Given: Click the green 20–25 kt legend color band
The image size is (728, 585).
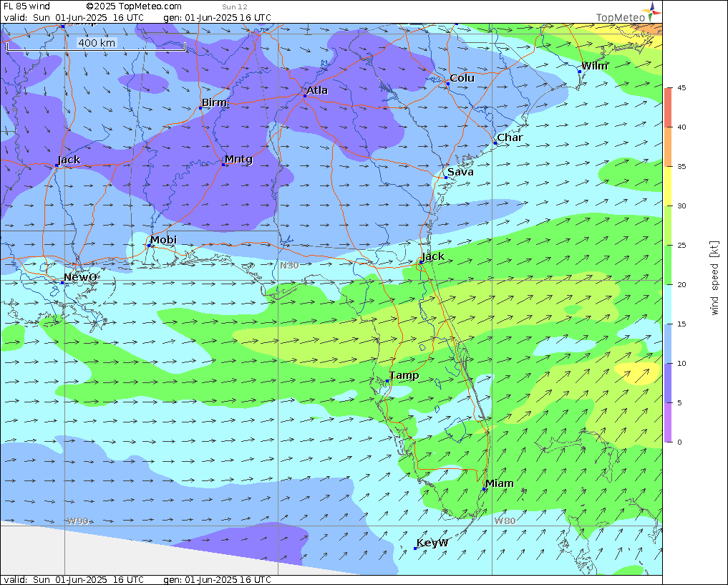Looking at the screenshot, I should coord(668,265).
